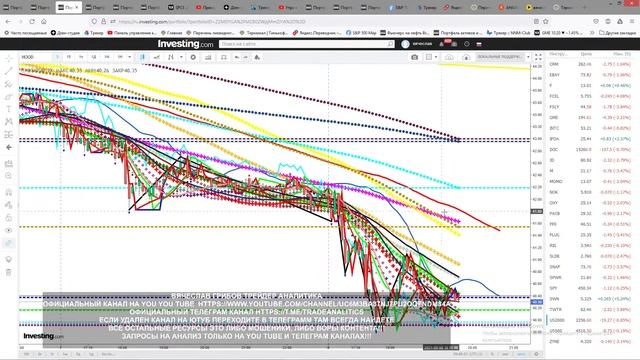This screenshot has height=360, width=640.
Task: Select the NOK row in watchlist
Action: [x=590, y=192]
